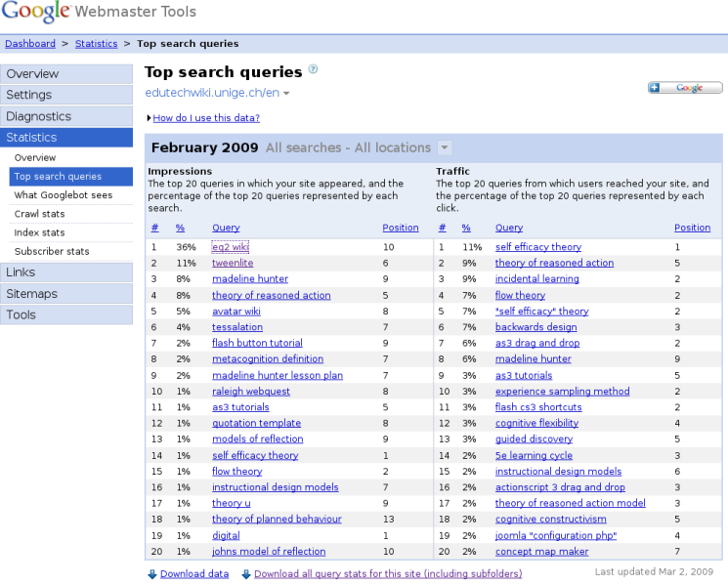Sort Traffic table by % column header

click(x=466, y=228)
